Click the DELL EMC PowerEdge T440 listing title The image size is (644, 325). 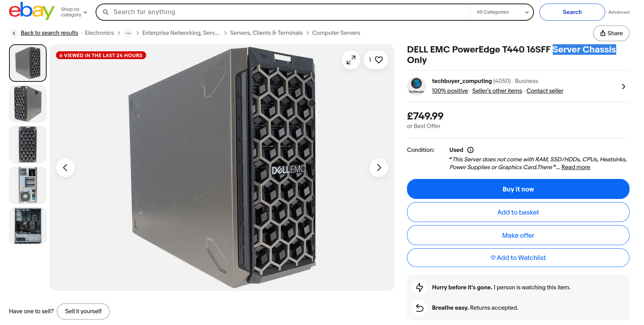(512, 55)
